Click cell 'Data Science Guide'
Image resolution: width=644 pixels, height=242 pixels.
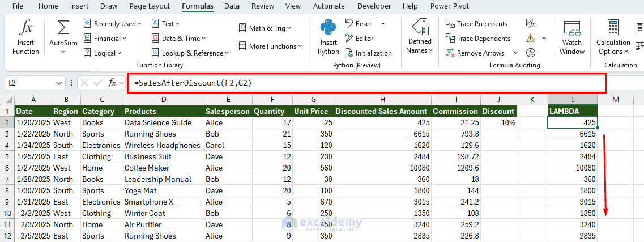[x=164, y=122]
